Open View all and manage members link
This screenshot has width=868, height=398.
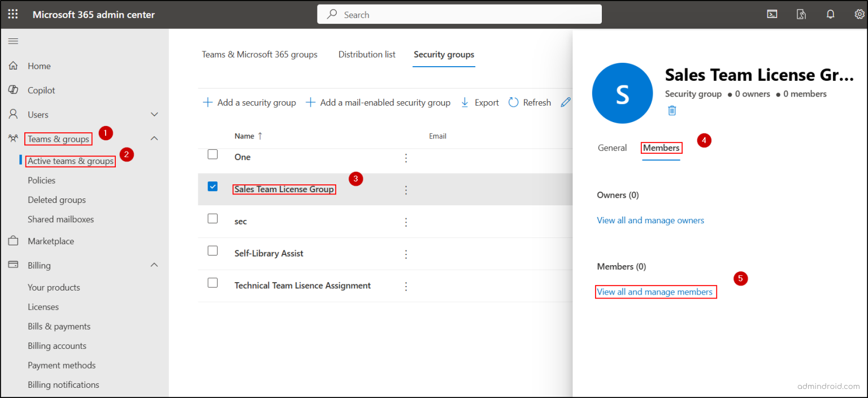pos(656,292)
